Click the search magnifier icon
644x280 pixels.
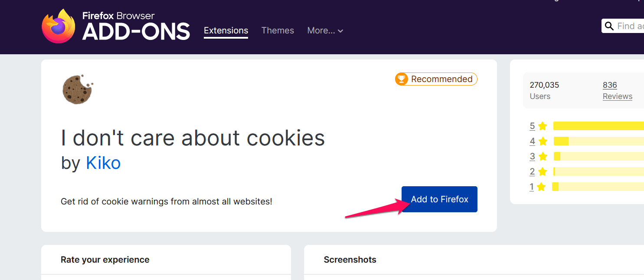[x=609, y=26]
